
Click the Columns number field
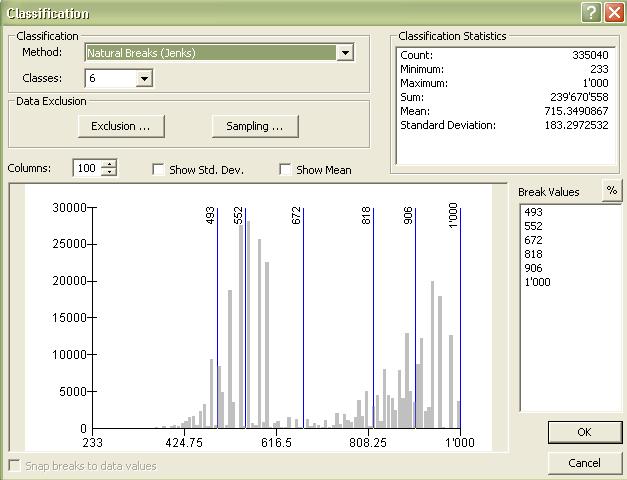[x=86, y=169]
